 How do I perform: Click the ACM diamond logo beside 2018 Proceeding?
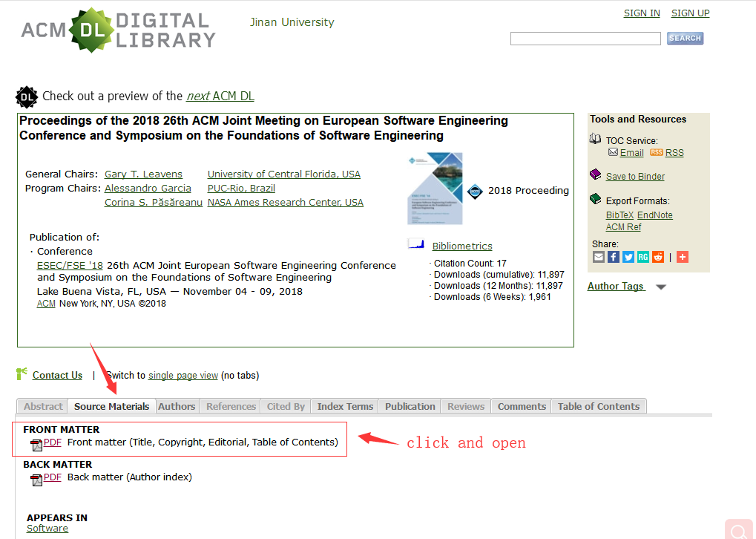[x=475, y=192]
